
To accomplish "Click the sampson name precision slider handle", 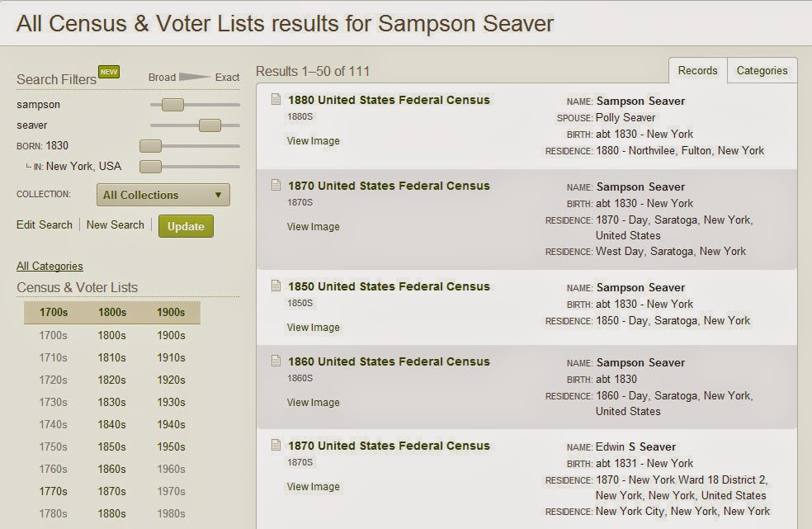I will point(172,105).
